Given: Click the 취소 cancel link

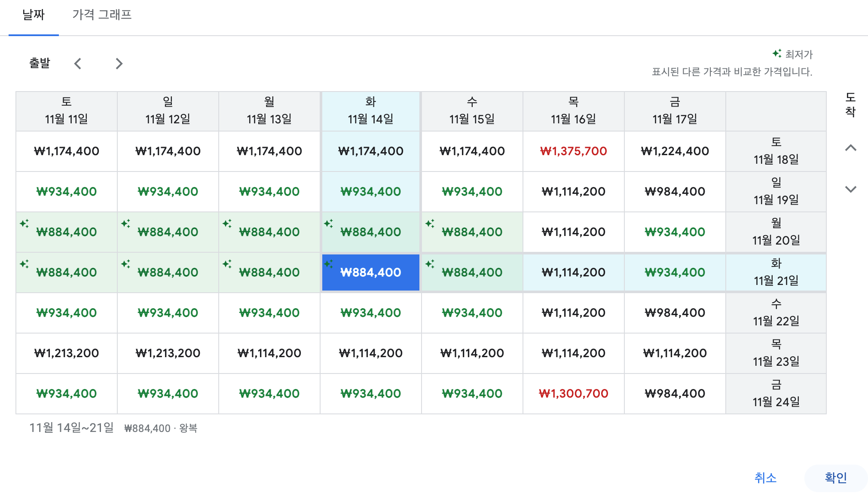Looking at the screenshot, I should click(765, 477).
